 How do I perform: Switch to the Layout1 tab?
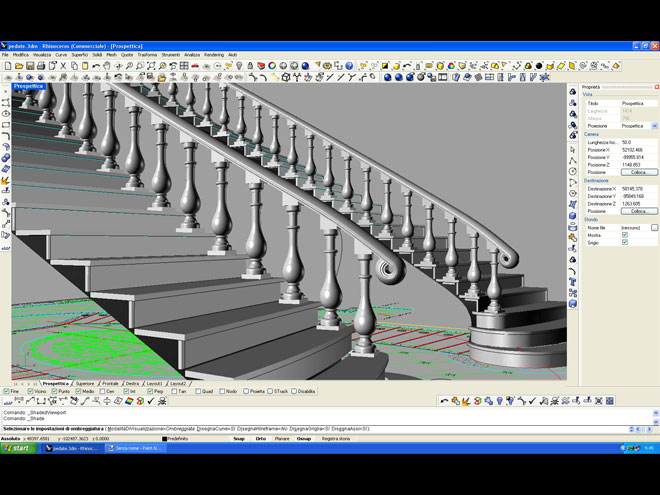pyautogui.click(x=154, y=384)
